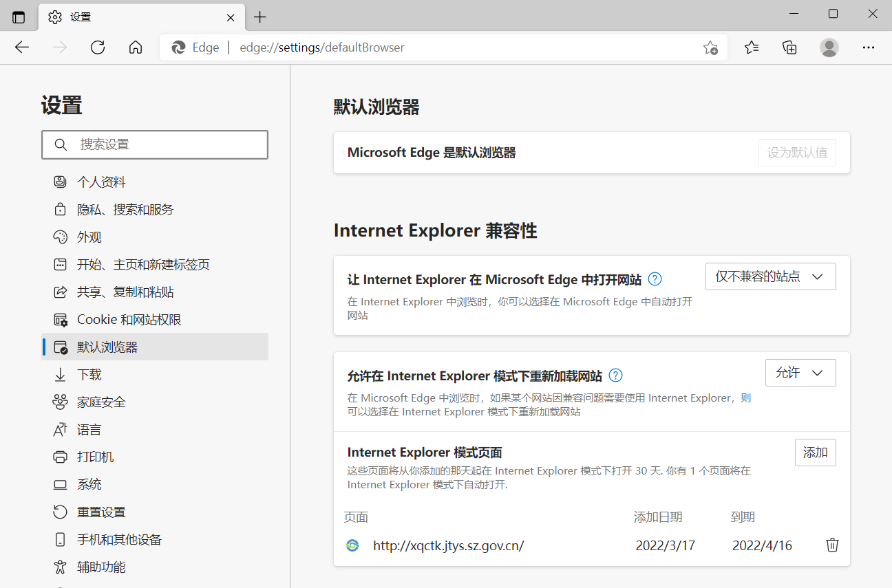Open help for Internet Explorer 兼容性 setting
892x588 pixels.
(x=655, y=279)
